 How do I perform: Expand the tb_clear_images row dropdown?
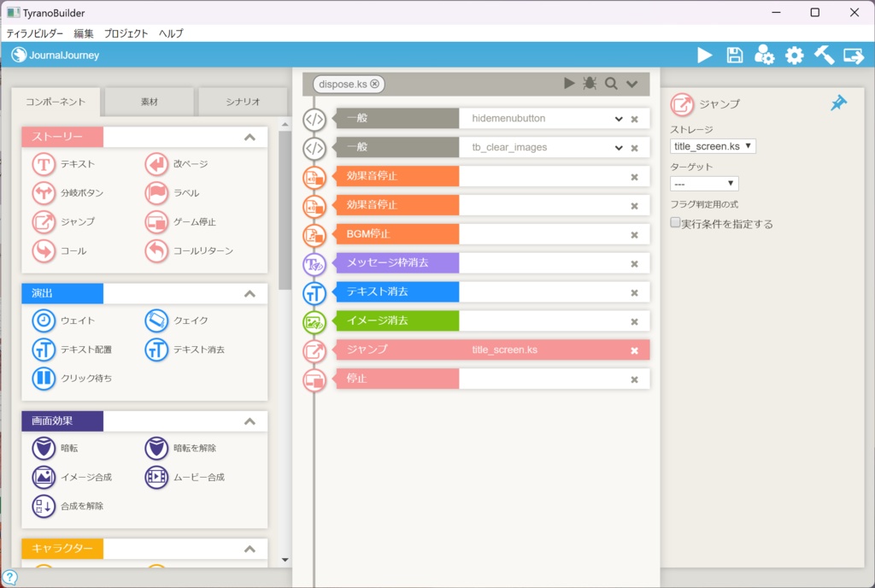tap(619, 148)
